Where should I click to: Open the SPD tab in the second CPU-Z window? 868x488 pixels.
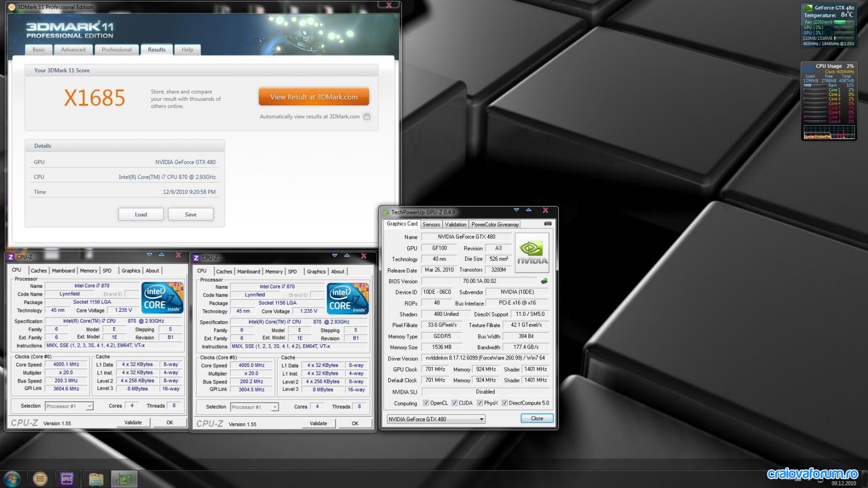tap(292, 272)
